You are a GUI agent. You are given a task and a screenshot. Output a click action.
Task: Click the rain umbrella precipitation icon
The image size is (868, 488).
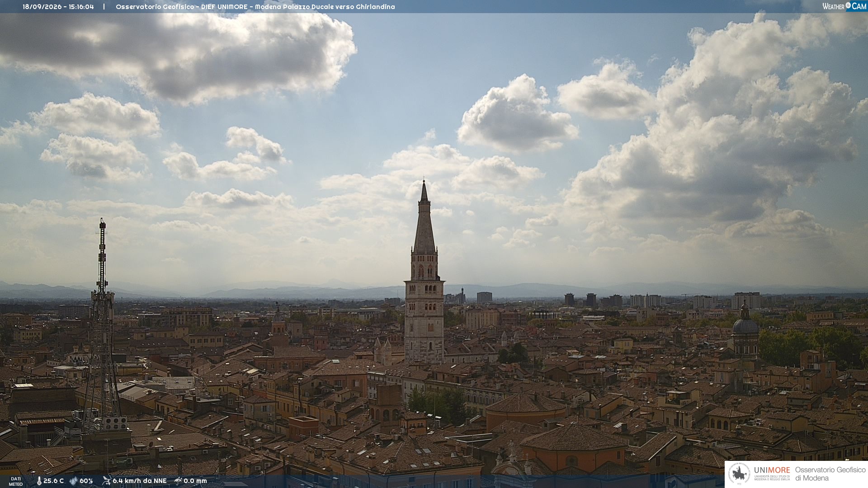178,481
